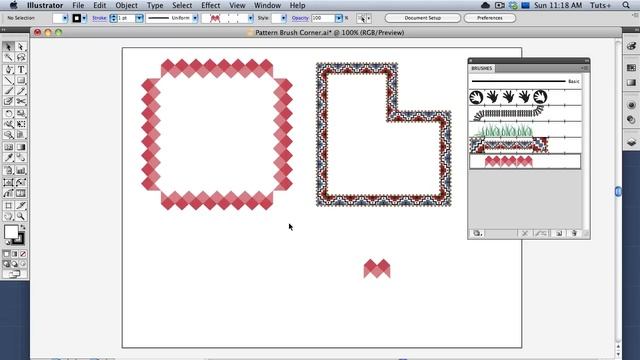
Task: Open the Brush Libraries menu icon
Action: 477,233
